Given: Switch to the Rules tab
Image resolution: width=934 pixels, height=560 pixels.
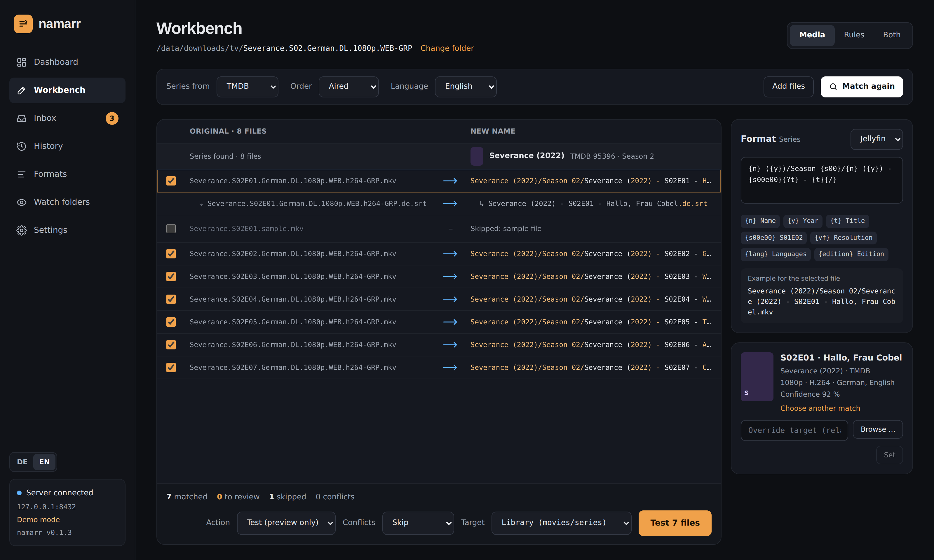Looking at the screenshot, I should tap(853, 35).
